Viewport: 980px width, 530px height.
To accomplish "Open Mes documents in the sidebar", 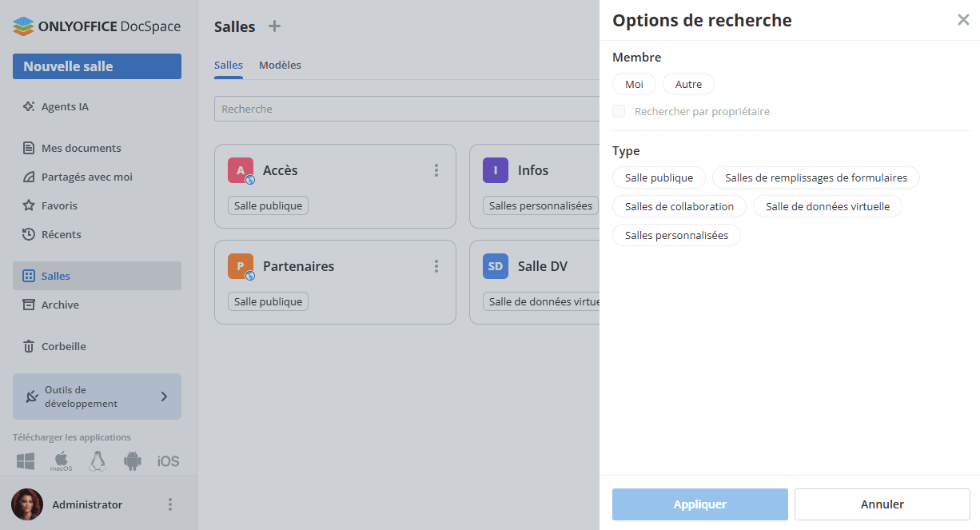I will tap(81, 148).
